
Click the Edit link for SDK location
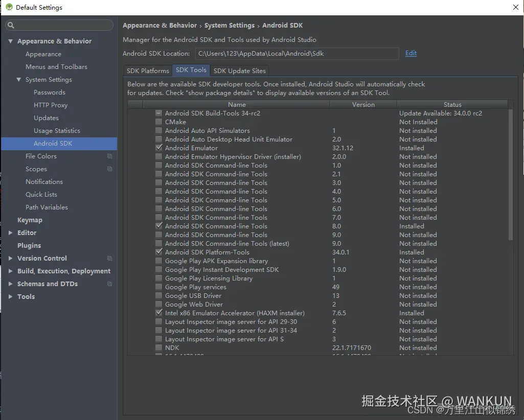(411, 53)
